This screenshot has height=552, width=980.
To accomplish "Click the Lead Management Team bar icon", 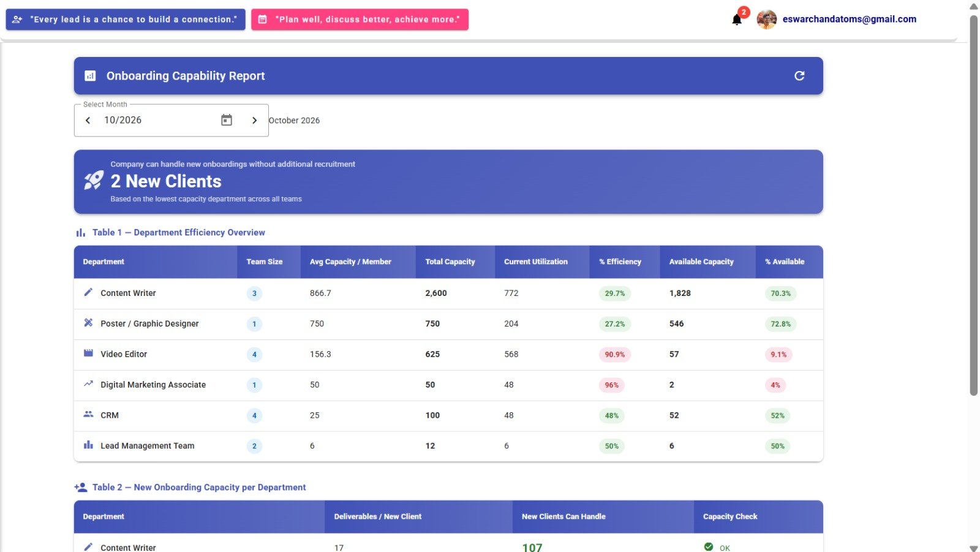I will point(88,445).
